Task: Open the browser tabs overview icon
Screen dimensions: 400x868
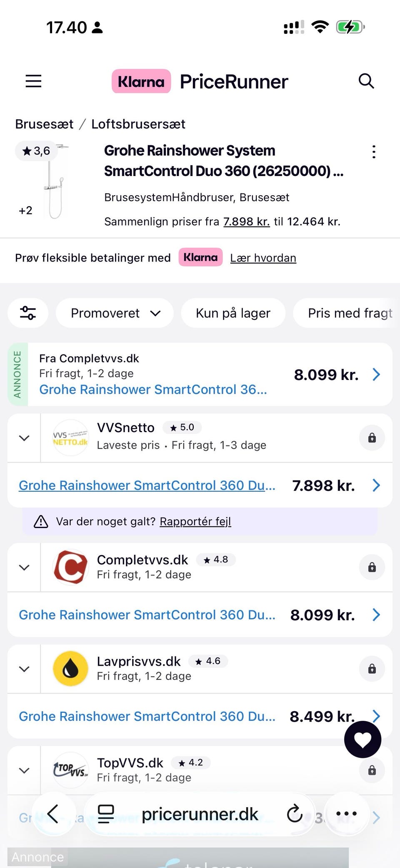Action: pyautogui.click(x=106, y=814)
